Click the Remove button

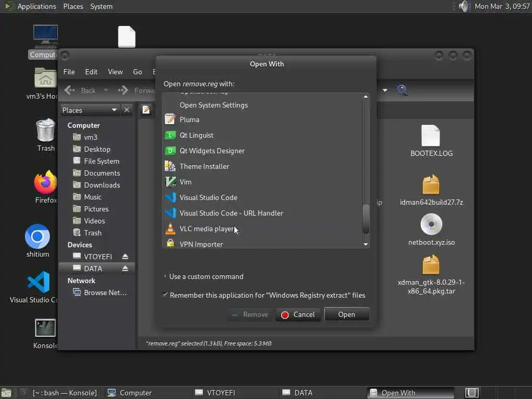coord(250,314)
